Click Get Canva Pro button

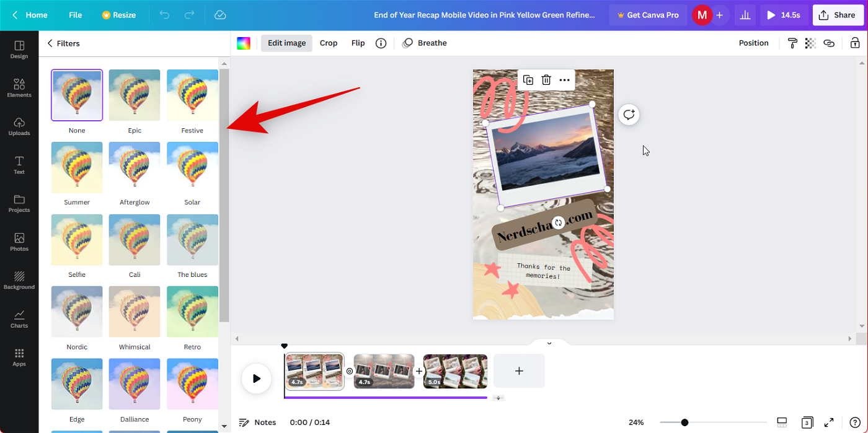[x=648, y=15]
